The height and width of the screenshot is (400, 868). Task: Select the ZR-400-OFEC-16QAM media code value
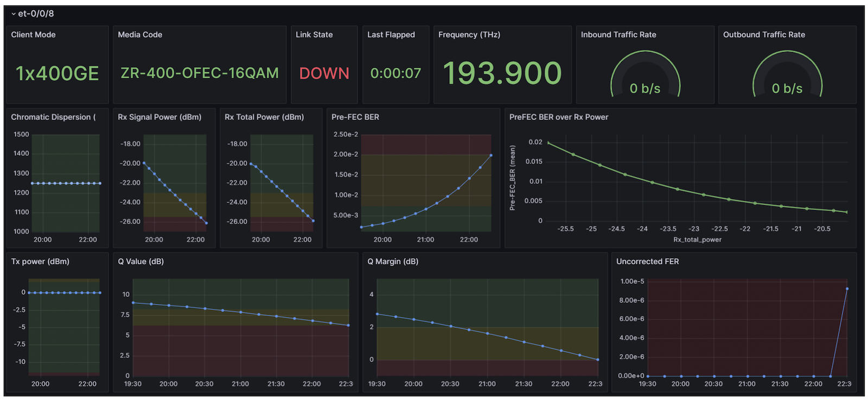pyautogui.click(x=200, y=73)
